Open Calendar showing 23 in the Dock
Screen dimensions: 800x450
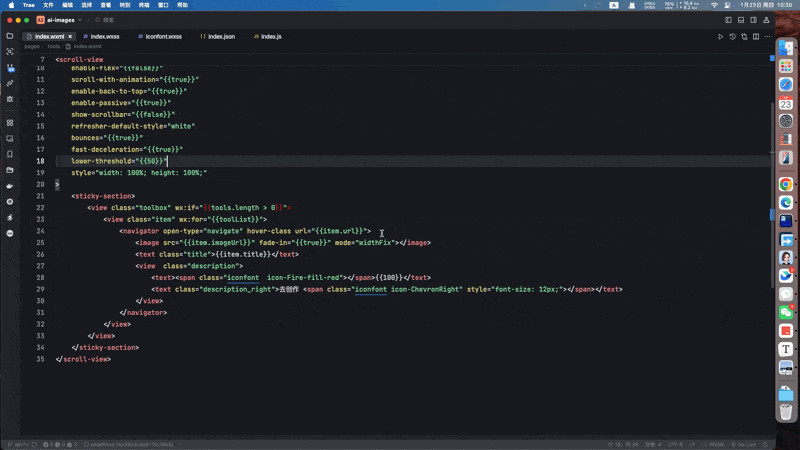(786, 103)
